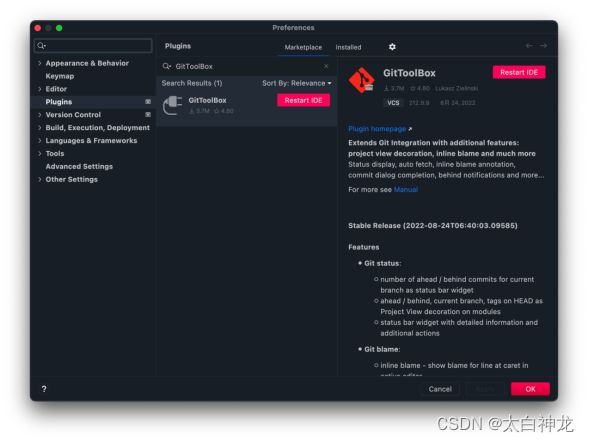Select Advanced Settings in settings tree
The height and width of the screenshot is (442, 589).
tap(79, 166)
